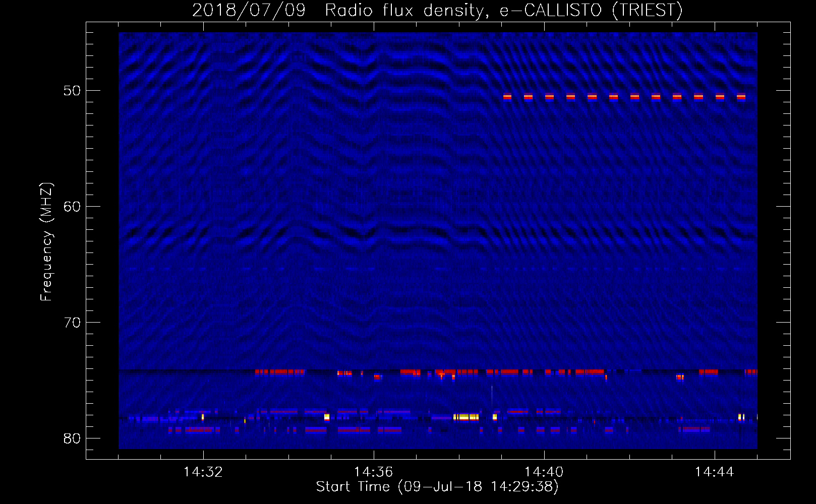This screenshot has width=816, height=504.
Task: Click the 14:36 time tick label
Action: 373,472
